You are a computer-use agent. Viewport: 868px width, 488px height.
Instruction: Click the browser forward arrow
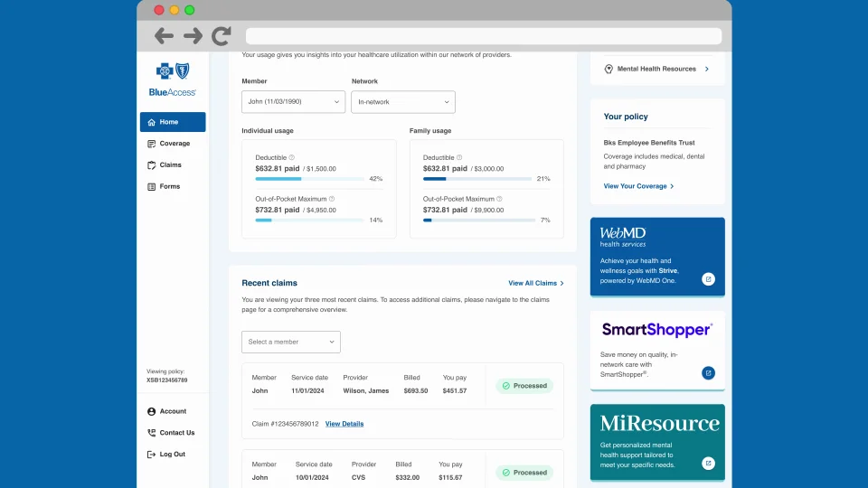pyautogui.click(x=193, y=36)
